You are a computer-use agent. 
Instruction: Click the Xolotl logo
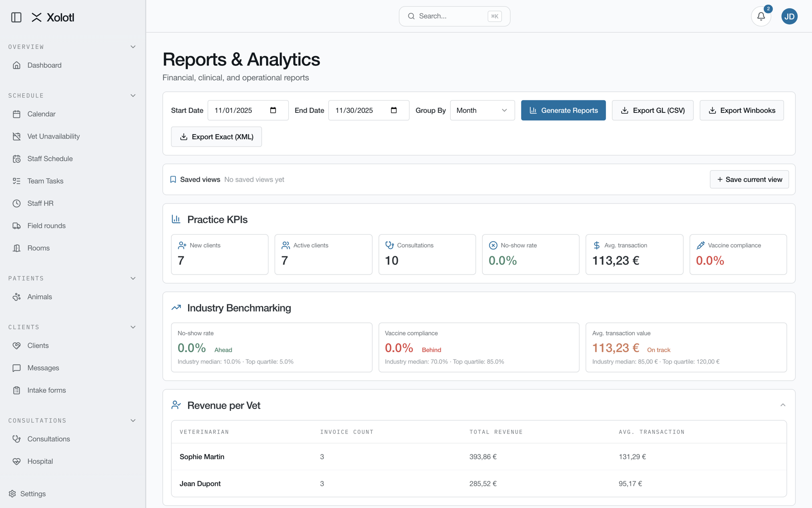pos(53,17)
